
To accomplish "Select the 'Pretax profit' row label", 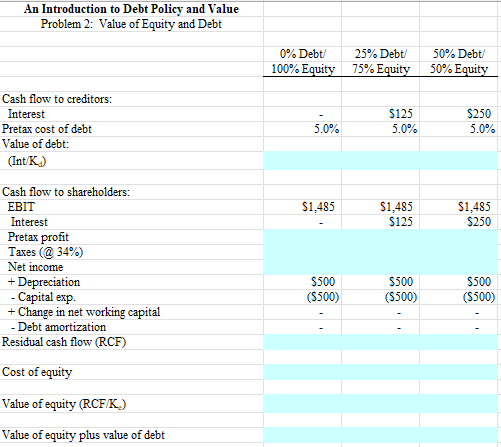I will coord(38,237).
